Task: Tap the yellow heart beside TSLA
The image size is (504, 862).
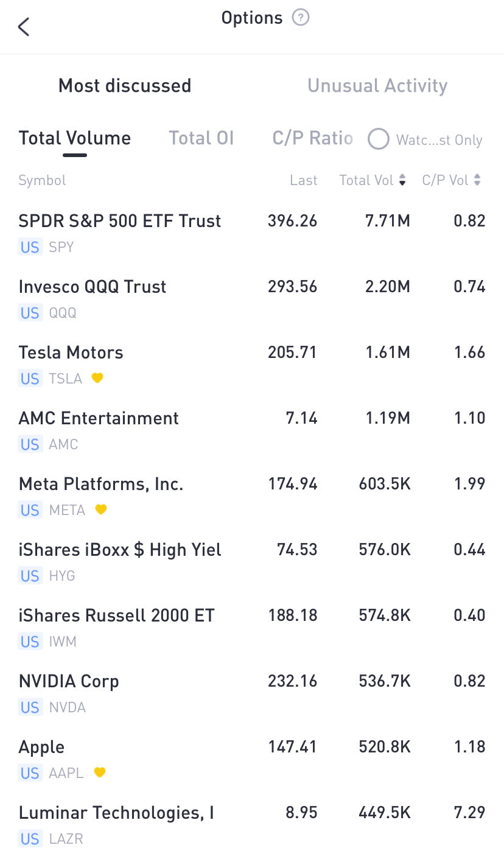Action: tap(97, 378)
